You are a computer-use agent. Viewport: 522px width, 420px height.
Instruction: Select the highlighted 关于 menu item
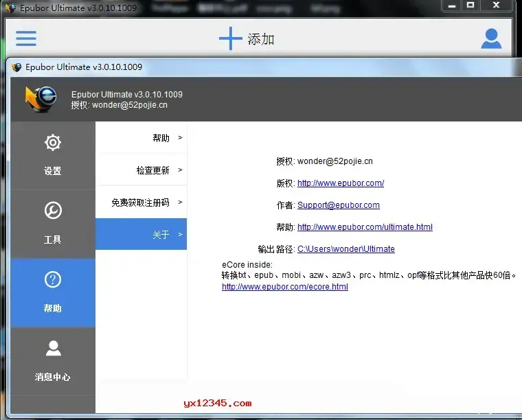tap(141, 234)
